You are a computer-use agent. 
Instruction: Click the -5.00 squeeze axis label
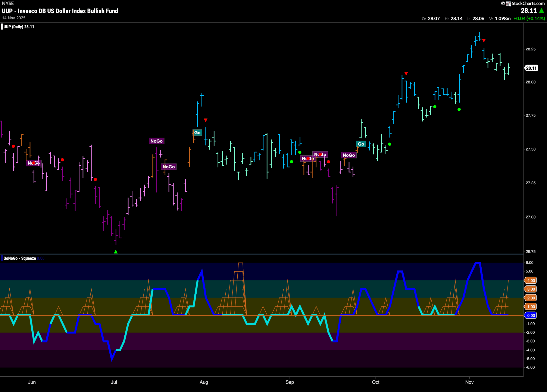530,359
